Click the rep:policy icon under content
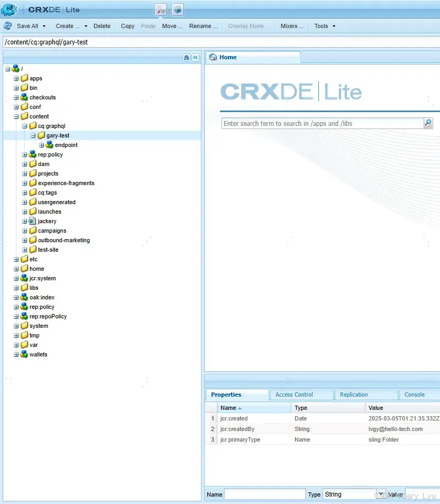The width and height of the screenshot is (440, 504). (32, 154)
